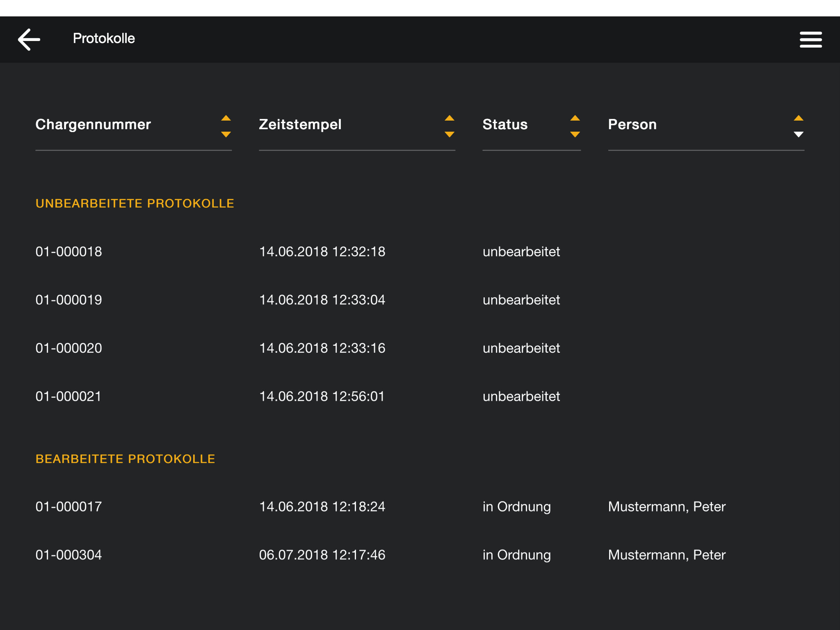840x630 pixels.
Task: Click the Zeitstempel column header
Action: tap(300, 125)
